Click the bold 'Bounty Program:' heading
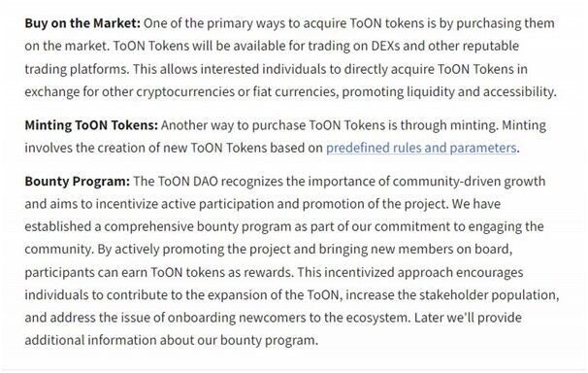Screen dimensions: 588x373 coord(78,182)
